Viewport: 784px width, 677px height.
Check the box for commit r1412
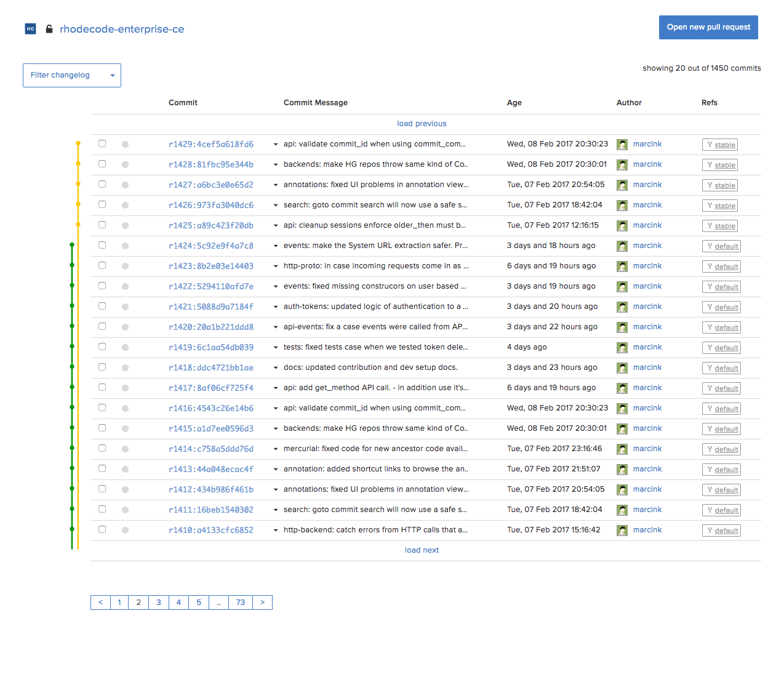[x=102, y=489]
